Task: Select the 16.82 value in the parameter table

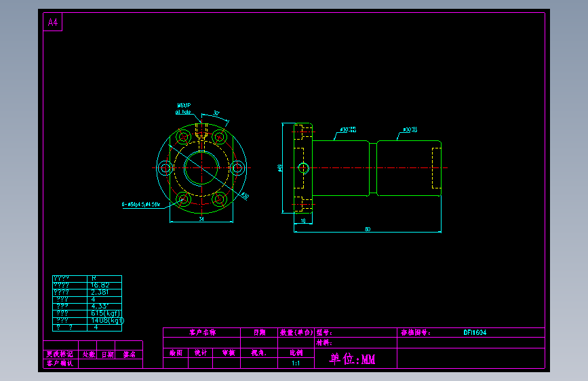Action: point(100,285)
